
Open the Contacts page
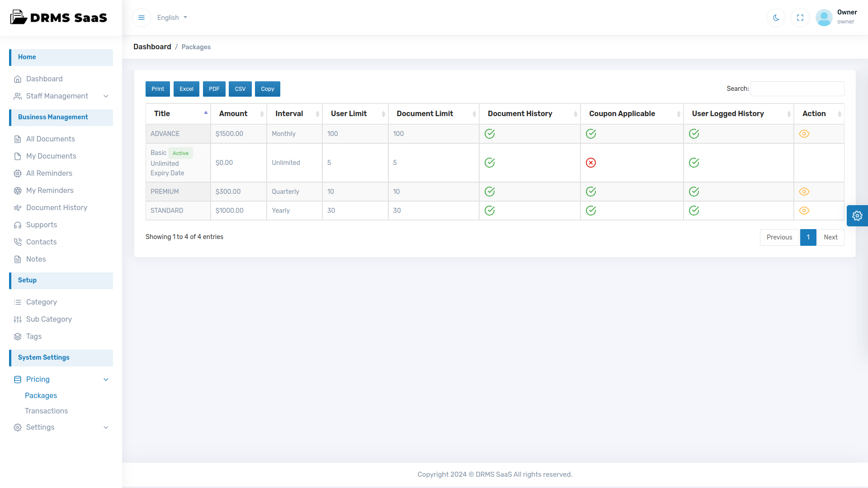point(41,242)
